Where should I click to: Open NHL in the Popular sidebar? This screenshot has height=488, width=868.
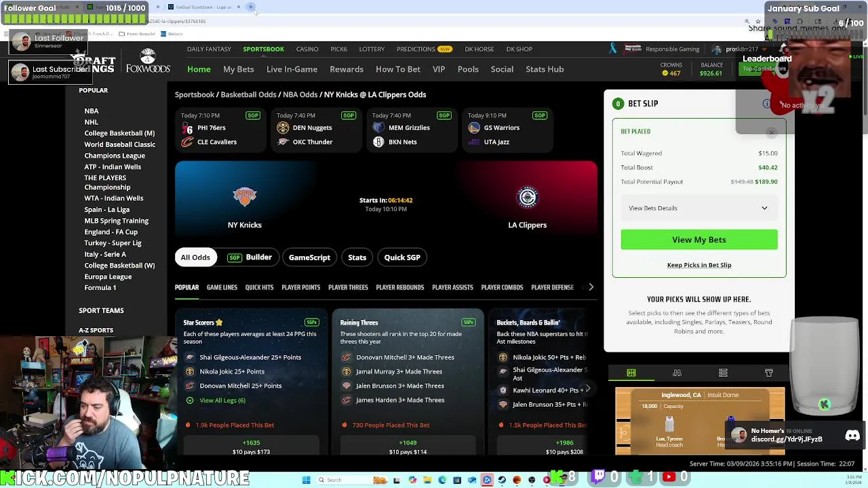point(91,122)
